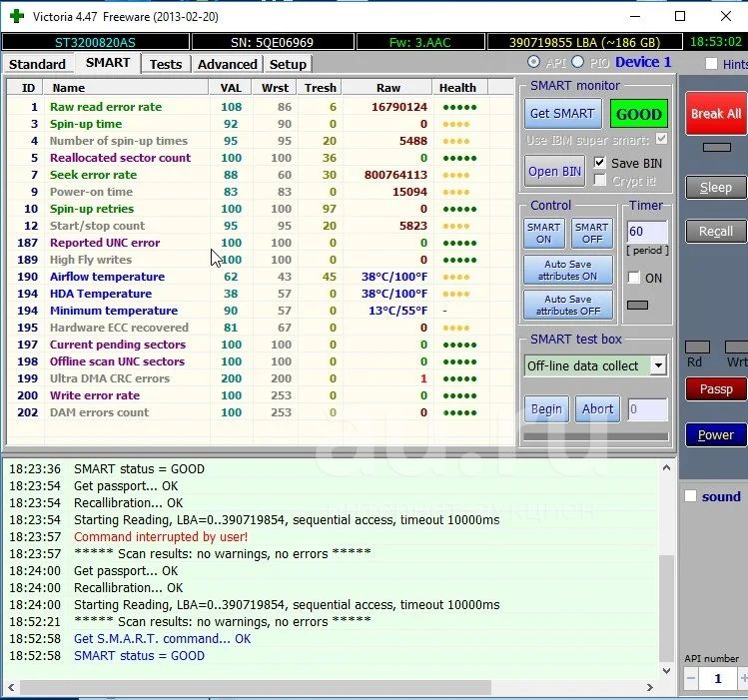Switch to the Tests tab

coord(166,64)
